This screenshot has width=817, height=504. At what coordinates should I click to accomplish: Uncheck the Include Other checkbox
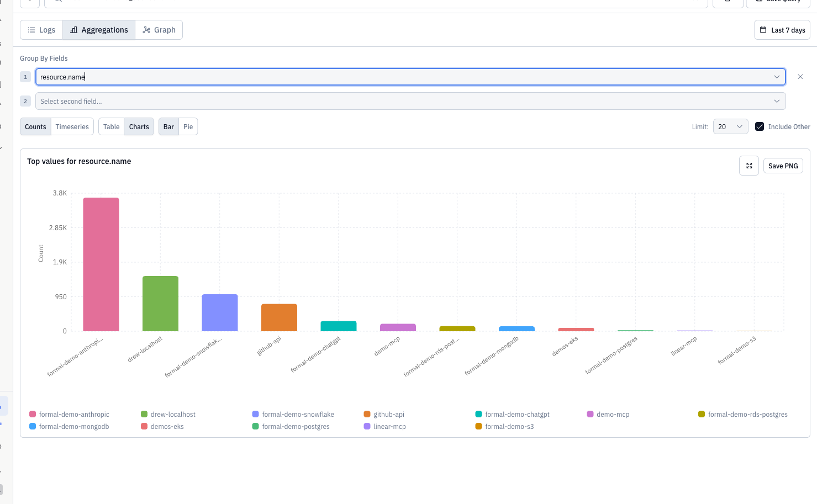760,126
